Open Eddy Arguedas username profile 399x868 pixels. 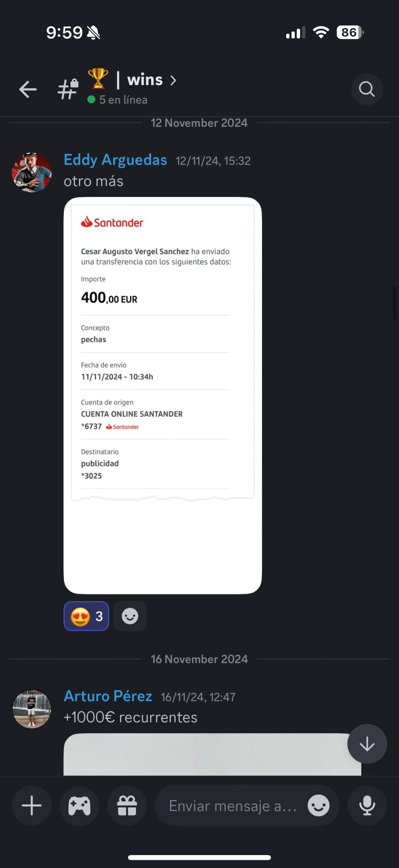pos(115,160)
